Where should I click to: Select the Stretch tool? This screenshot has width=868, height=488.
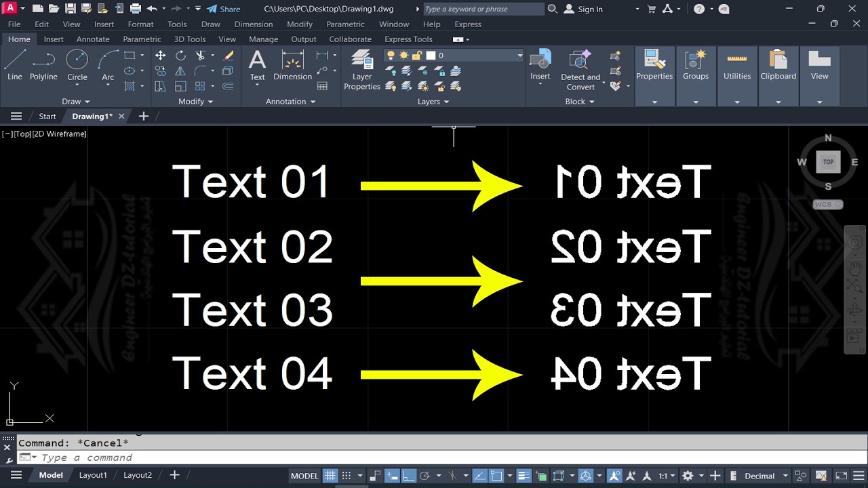click(x=161, y=86)
